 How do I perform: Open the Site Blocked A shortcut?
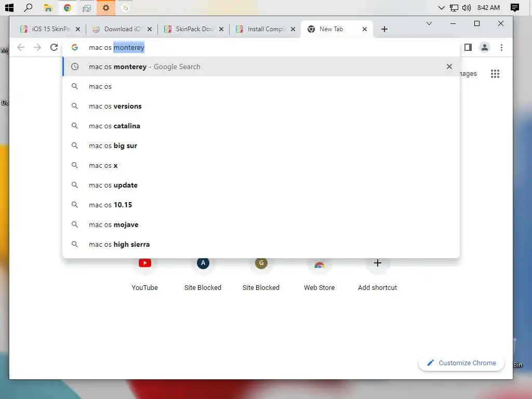[203, 274]
